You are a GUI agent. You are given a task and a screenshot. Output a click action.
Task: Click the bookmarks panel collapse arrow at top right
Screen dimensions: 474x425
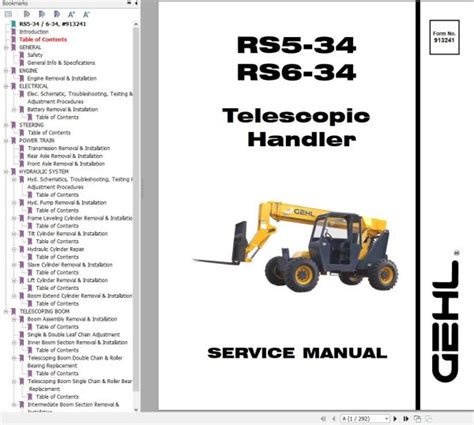point(136,3)
